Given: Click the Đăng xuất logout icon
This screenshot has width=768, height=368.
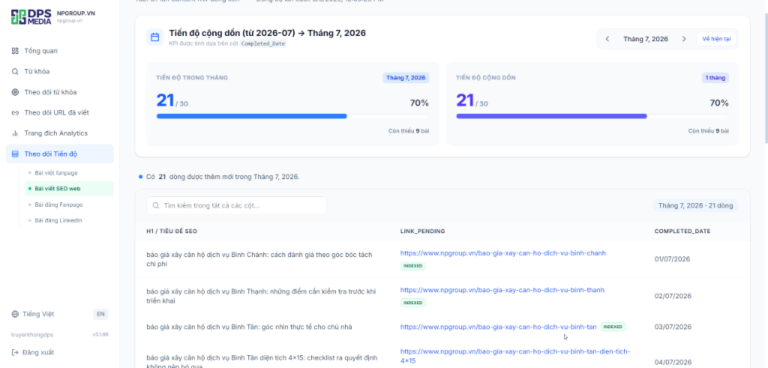Looking at the screenshot, I should [15, 352].
